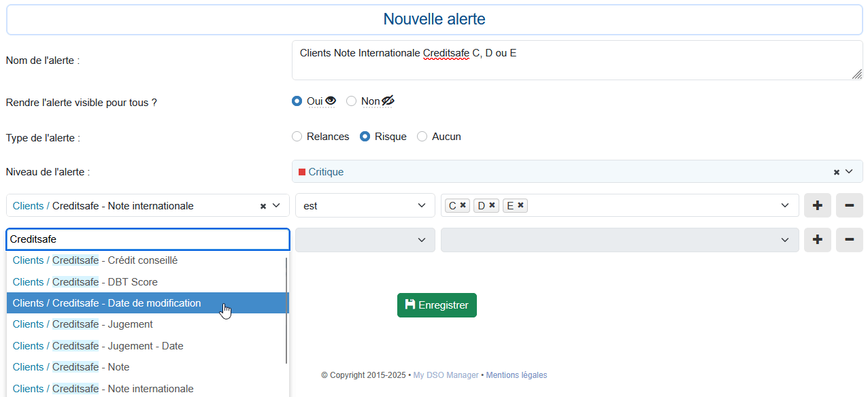Screen dimensions: 868x397
Task: Remove the C value tag
Action: [463, 205]
